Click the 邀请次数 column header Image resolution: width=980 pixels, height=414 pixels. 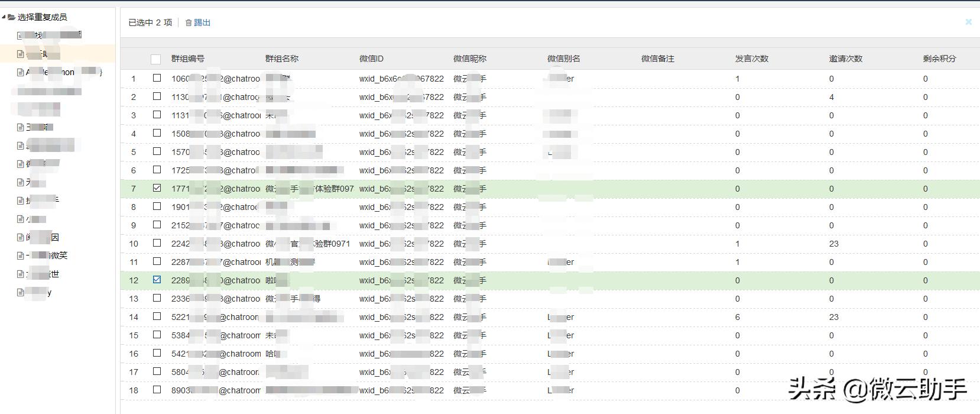click(846, 59)
